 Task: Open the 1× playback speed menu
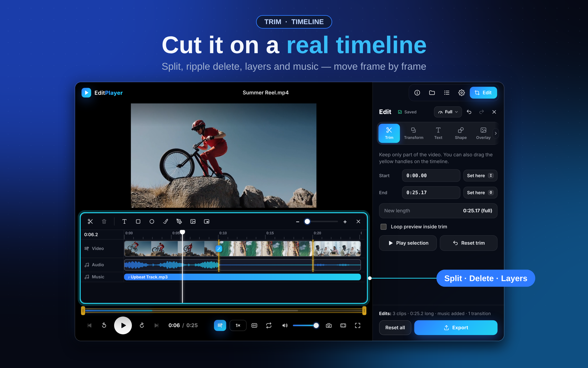238,325
